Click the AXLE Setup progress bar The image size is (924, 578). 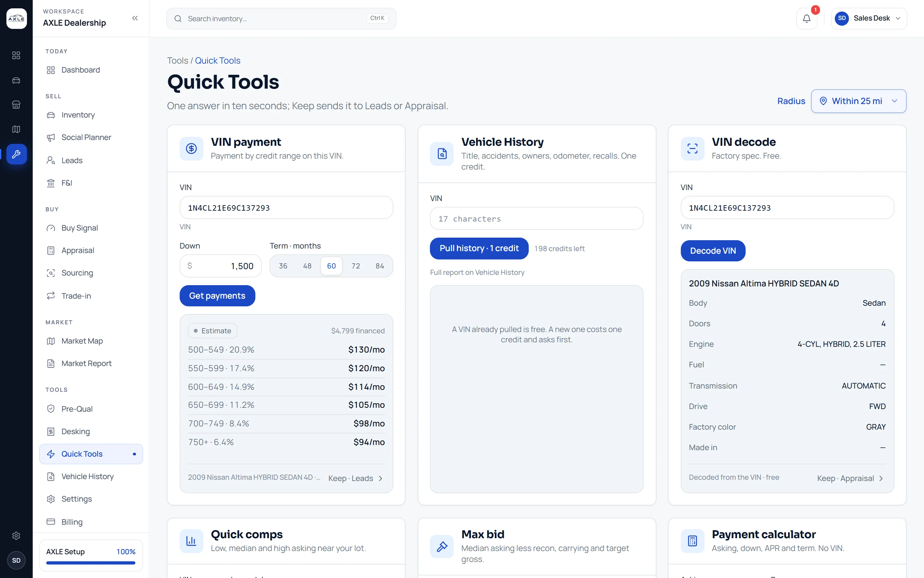click(x=91, y=563)
